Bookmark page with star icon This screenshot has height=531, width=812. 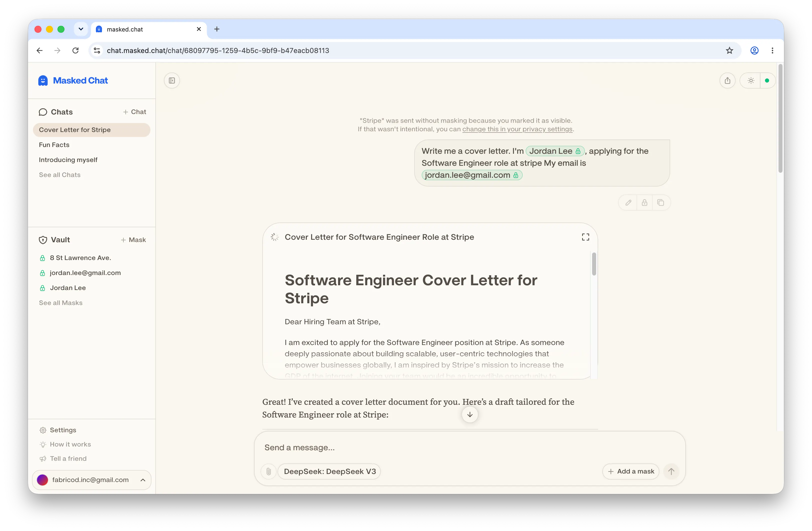(x=730, y=50)
